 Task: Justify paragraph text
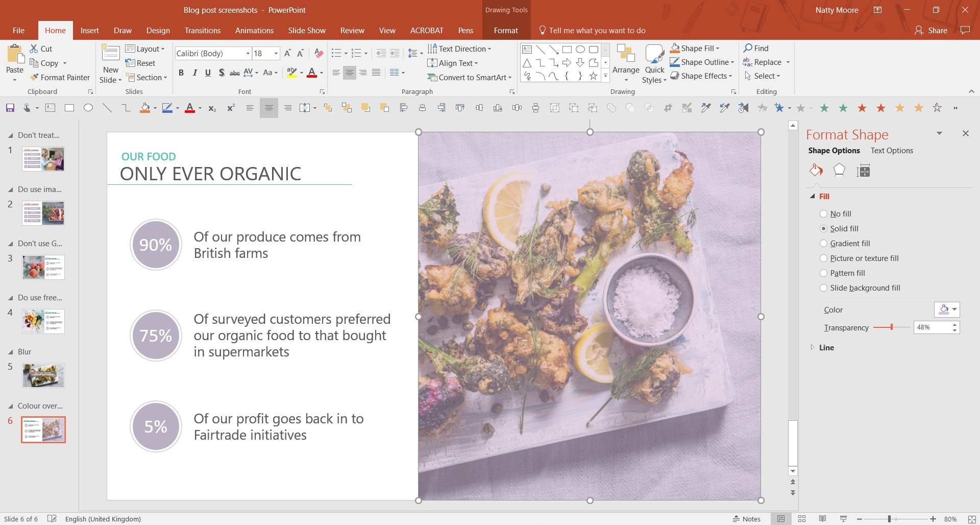click(x=376, y=73)
